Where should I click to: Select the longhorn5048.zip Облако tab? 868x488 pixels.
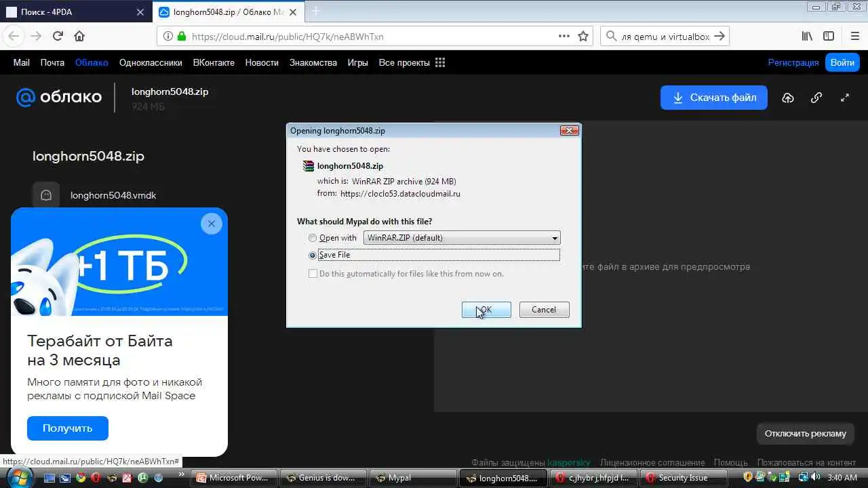click(x=229, y=12)
